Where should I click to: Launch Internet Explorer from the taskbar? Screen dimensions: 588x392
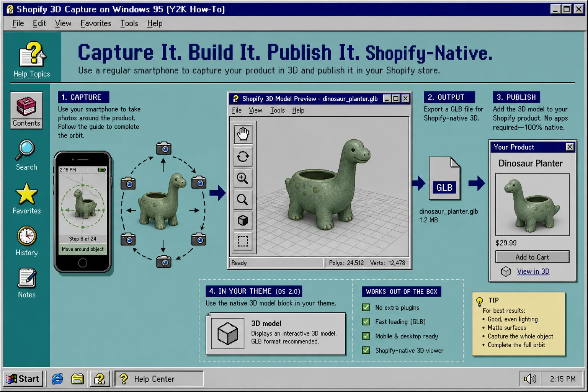tap(57, 379)
